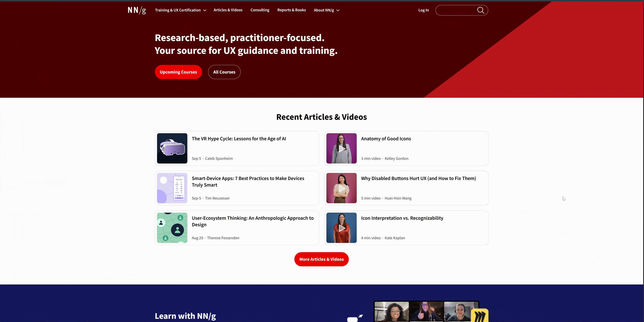644x322 pixels.
Task: Play the Icon Interpretation vs. Recognizability video
Action: (x=341, y=228)
